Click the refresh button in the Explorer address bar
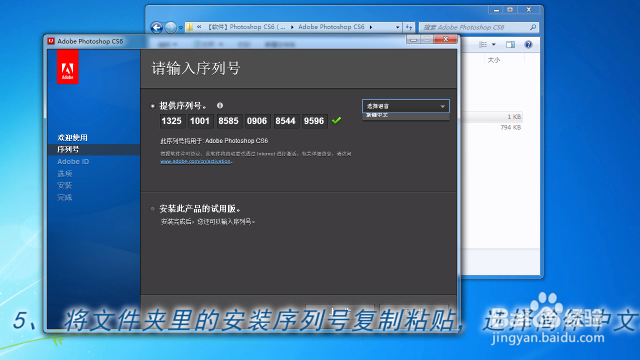 (x=409, y=27)
